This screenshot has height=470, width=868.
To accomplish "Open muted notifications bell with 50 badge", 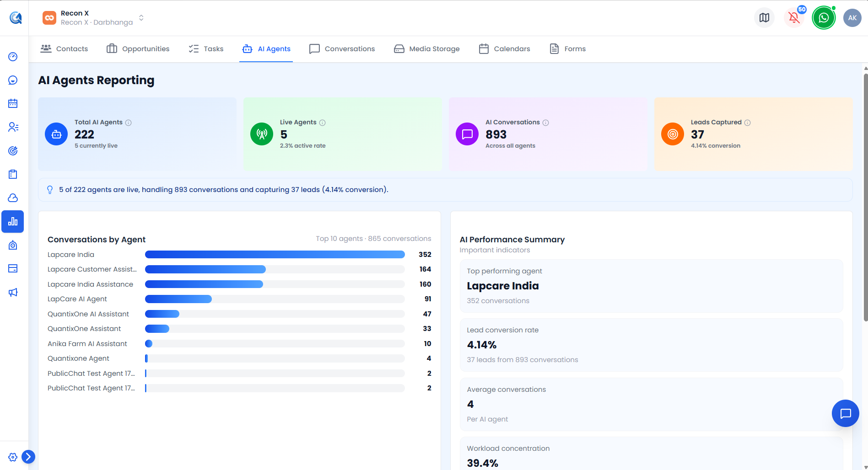I will 794,18.
